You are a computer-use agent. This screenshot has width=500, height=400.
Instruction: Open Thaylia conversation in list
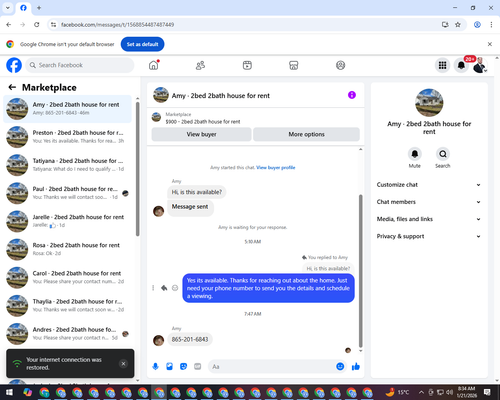tap(67, 305)
